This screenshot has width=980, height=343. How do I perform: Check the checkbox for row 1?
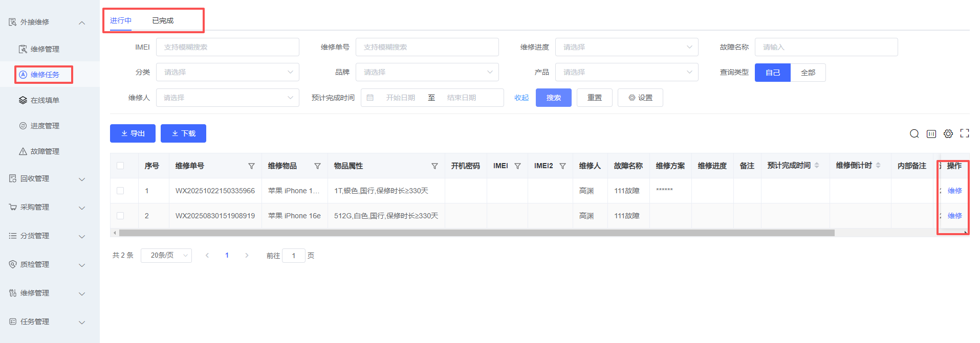tap(120, 191)
